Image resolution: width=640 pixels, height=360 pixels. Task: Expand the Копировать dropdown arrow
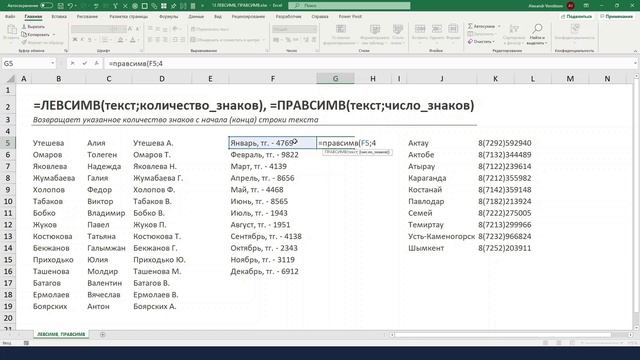54,35
